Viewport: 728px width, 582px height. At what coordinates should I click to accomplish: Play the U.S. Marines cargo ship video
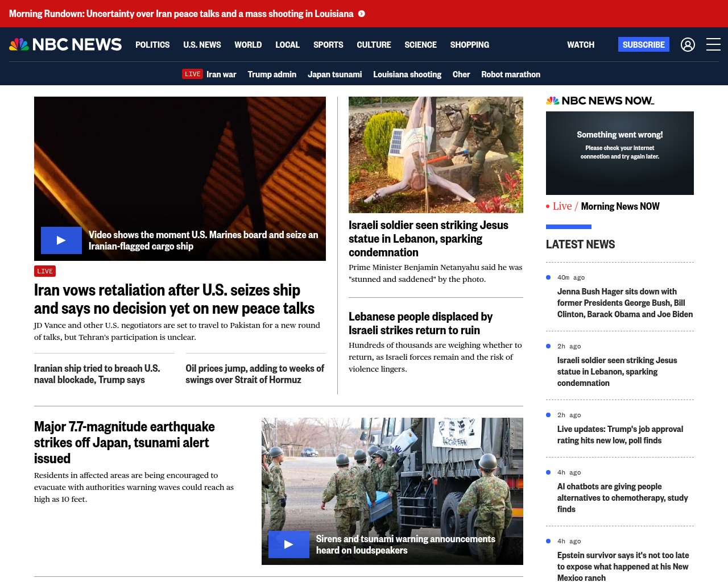point(61,240)
